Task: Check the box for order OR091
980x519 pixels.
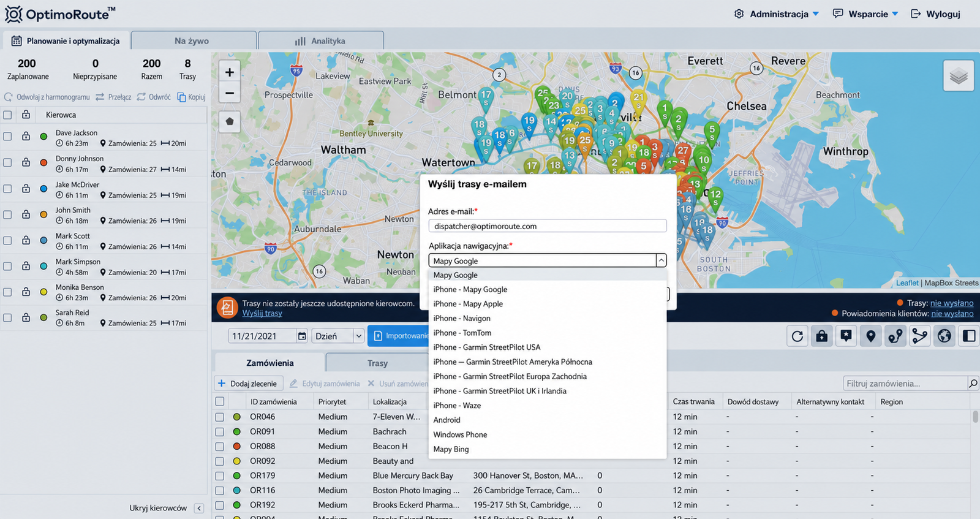Action: 220,431
